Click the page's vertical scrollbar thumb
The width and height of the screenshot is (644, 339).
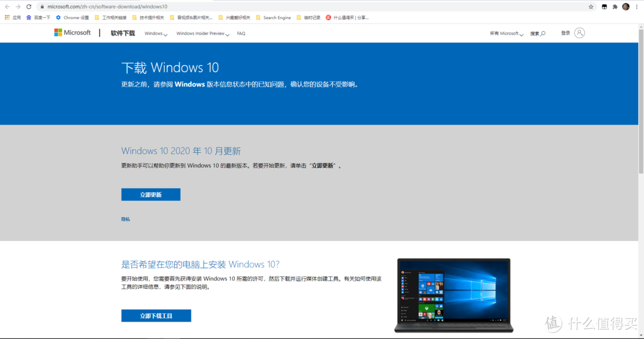click(640, 101)
